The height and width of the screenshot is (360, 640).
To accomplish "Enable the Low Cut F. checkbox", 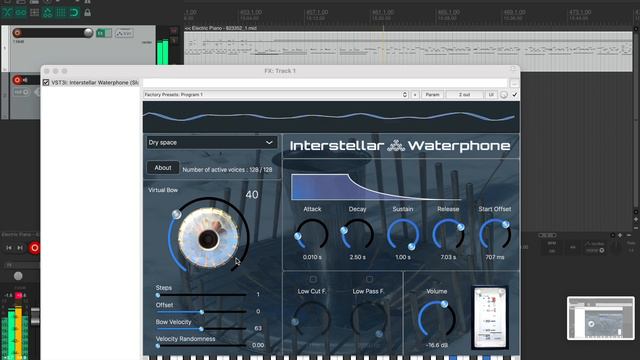I will click(313, 280).
